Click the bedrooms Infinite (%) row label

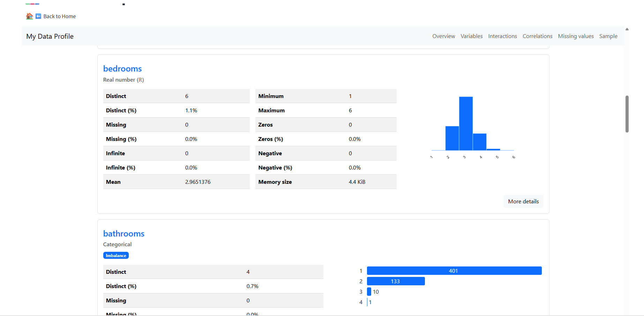pyautogui.click(x=120, y=168)
